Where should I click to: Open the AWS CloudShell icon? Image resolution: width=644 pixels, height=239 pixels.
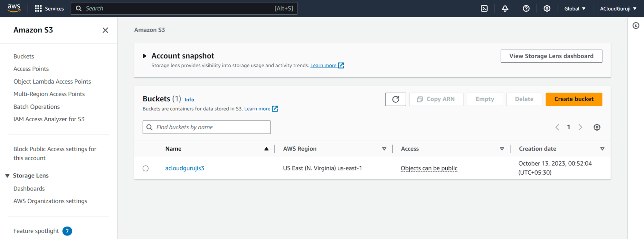tap(484, 9)
